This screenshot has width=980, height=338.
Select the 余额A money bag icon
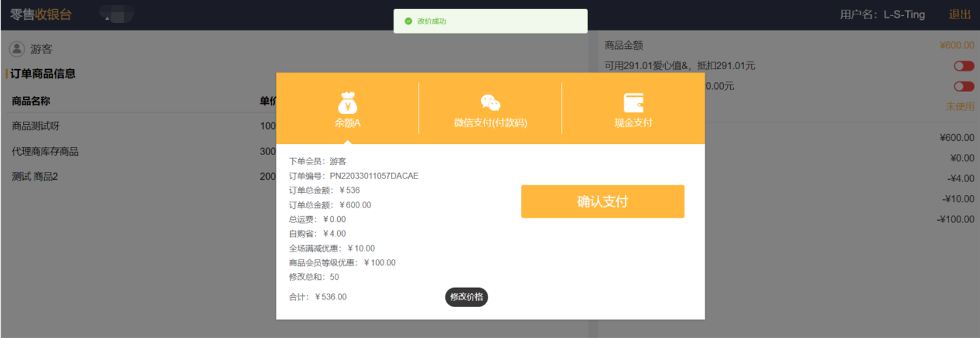pyautogui.click(x=348, y=103)
